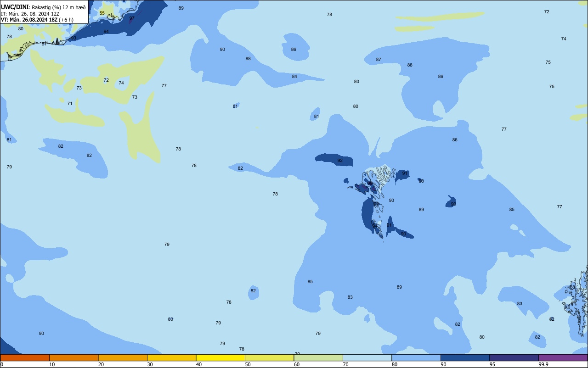The width and height of the screenshot is (588, 368).
Task: Click the dark orange 0–10 legend swatch
Action: tap(25, 357)
